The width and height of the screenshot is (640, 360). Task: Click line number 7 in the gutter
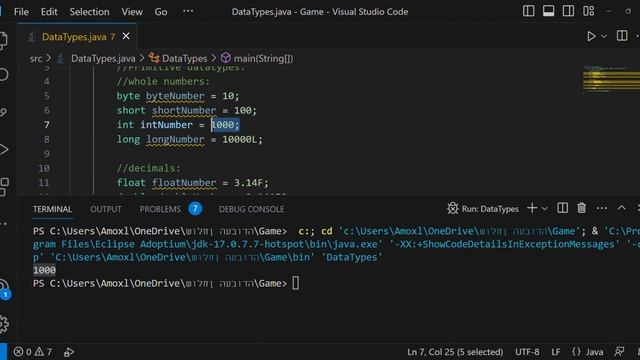(47, 124)
